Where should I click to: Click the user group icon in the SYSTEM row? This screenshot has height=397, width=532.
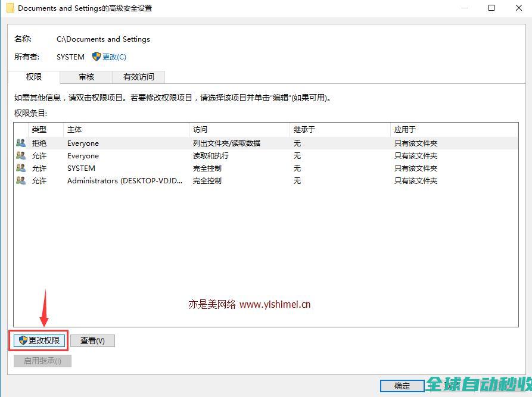(21, 168)
